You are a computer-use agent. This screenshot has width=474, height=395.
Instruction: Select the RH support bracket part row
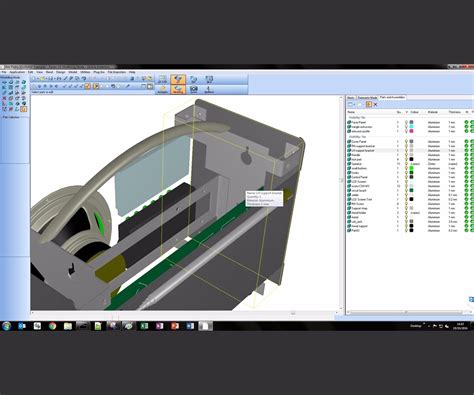[x=410, y=146]
